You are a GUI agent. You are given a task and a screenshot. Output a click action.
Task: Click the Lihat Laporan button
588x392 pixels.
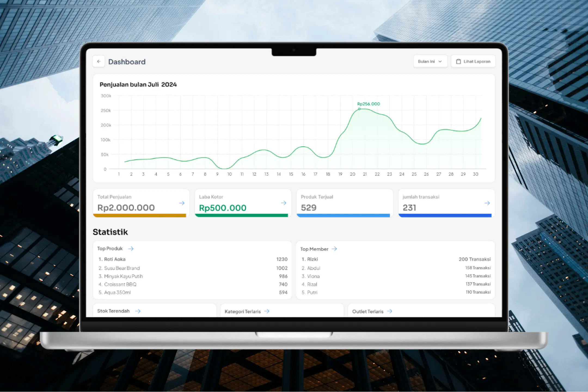473,61
